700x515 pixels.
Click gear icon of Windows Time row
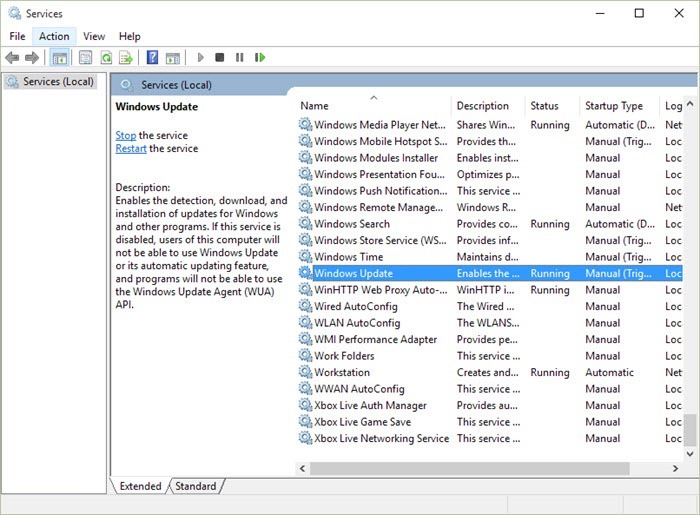305,256
